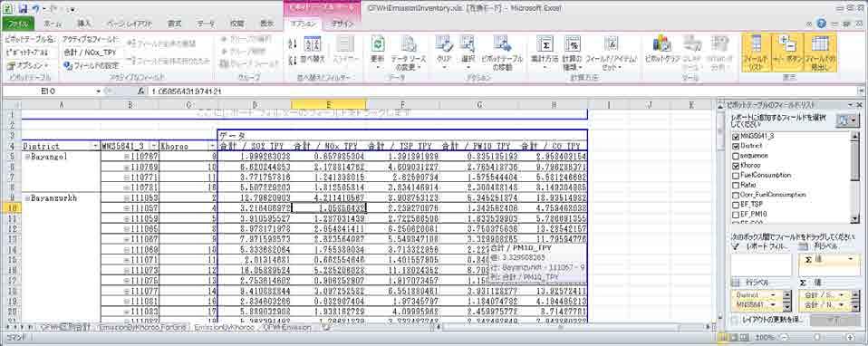
Task: Select column D header
Action: (255, 105)
